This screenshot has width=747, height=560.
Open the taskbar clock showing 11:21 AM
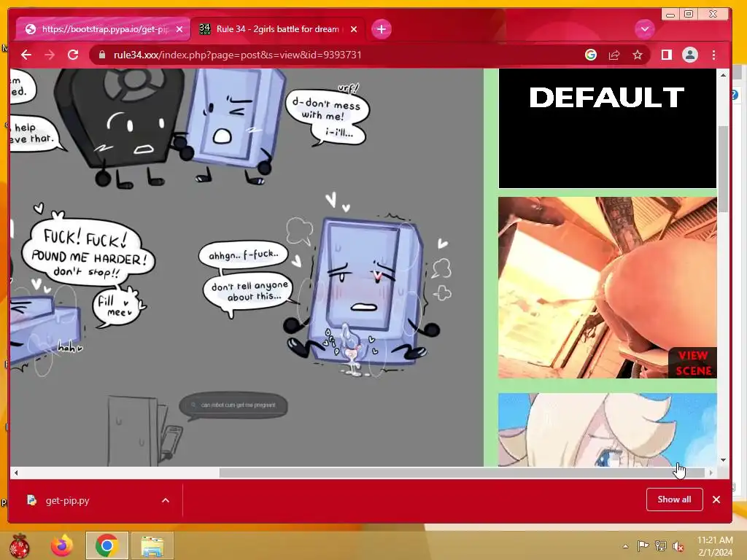pyautogui.click(x=715, y=546)
